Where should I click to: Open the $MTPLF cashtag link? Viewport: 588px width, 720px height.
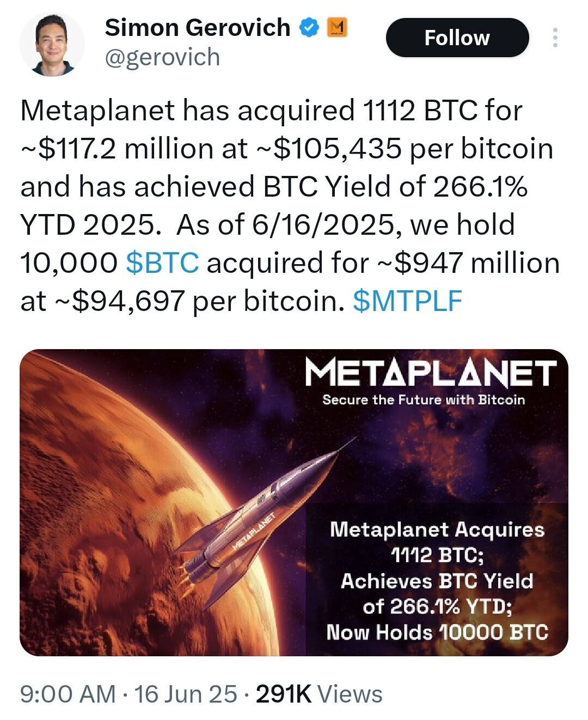coord(408,301)
